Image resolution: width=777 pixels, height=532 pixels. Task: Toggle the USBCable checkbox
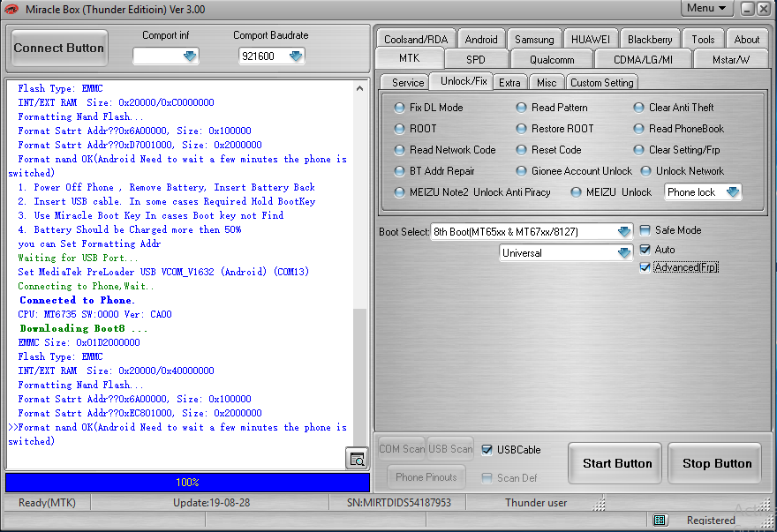click(487, 450)
